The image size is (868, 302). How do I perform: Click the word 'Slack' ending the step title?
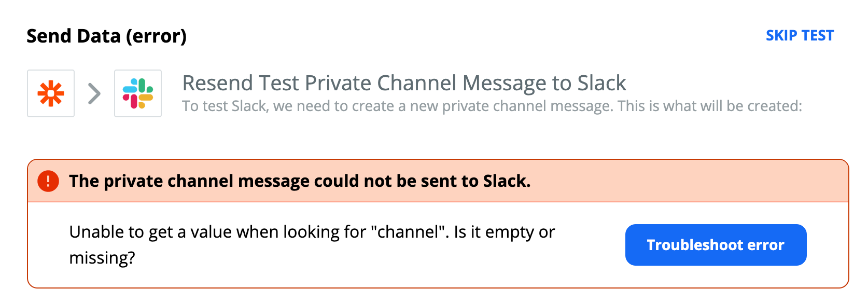pos(601,83)
